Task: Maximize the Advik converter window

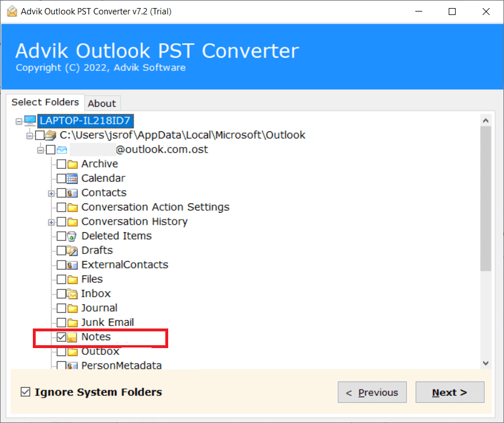Action: (x=452, y=12)
